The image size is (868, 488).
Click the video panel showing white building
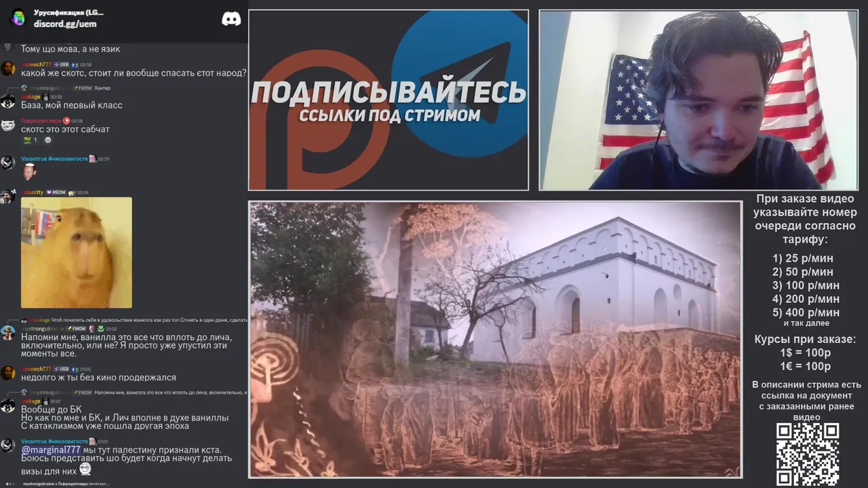495,340
